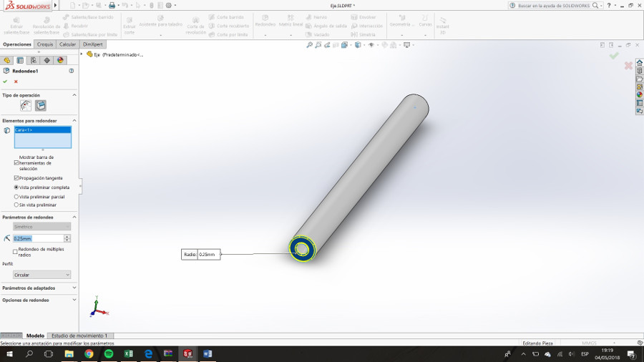Collapse Parámetros de redondeo section
644x362 pixels.
(74, 217)
